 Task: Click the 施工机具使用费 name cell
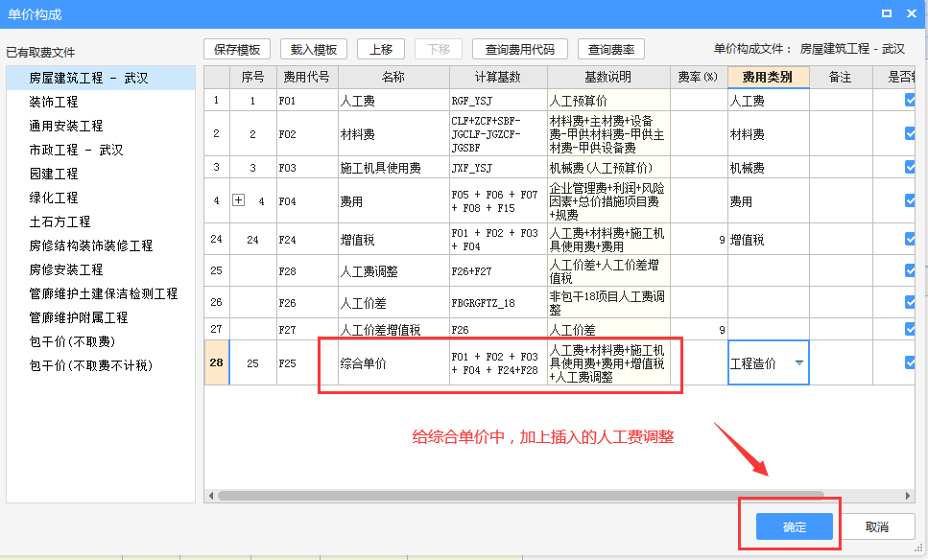pyautogui.click(x=393, y=168)
